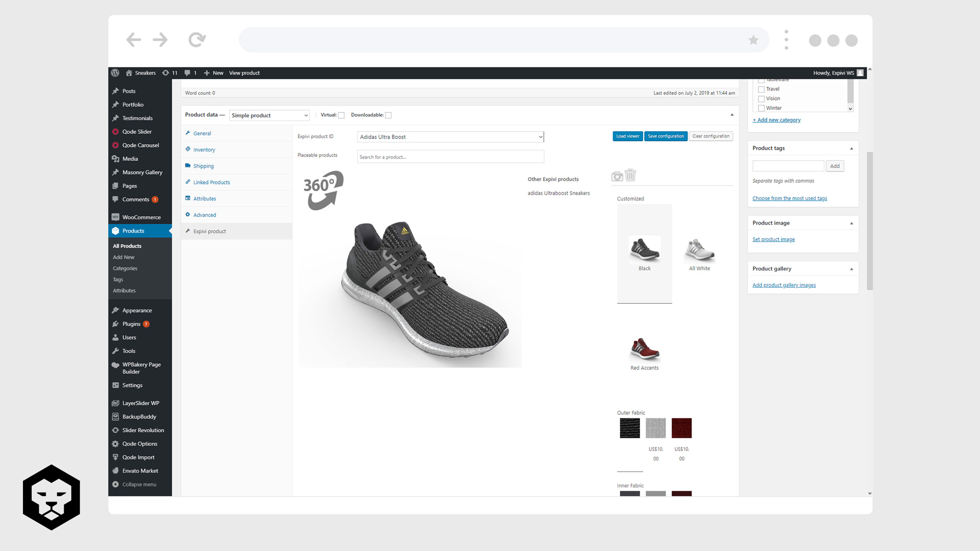Image resolution: width=980 pixels, height=551 pixels.
Task: Switch to the Shipping tab
Action: [x=237, y=166]
